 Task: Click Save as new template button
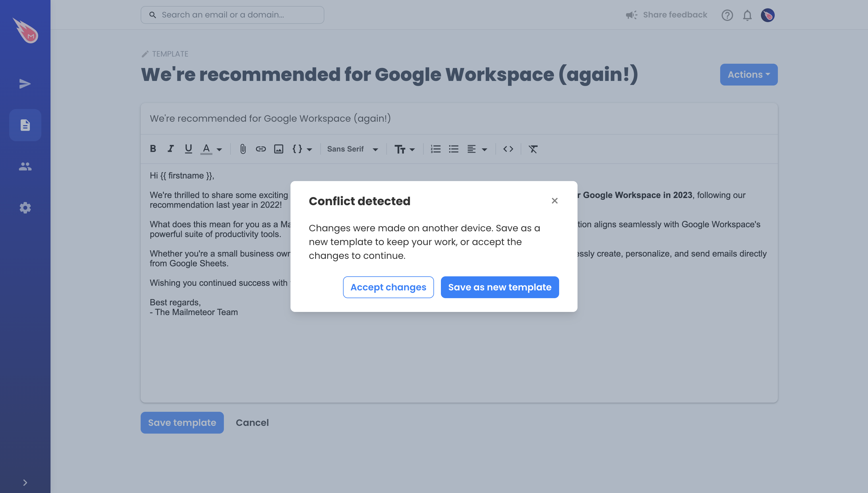pyautogui.click(x=499, y=287)
